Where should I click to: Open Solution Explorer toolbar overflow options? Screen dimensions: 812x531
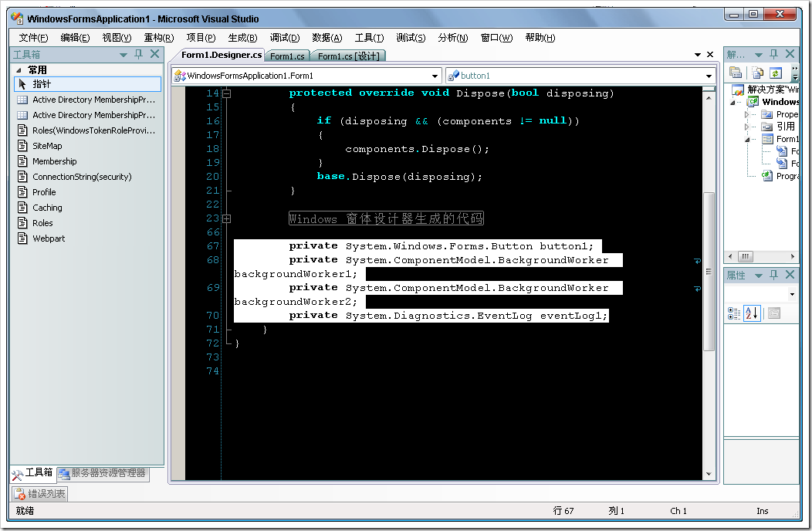(x=796, y=73)
